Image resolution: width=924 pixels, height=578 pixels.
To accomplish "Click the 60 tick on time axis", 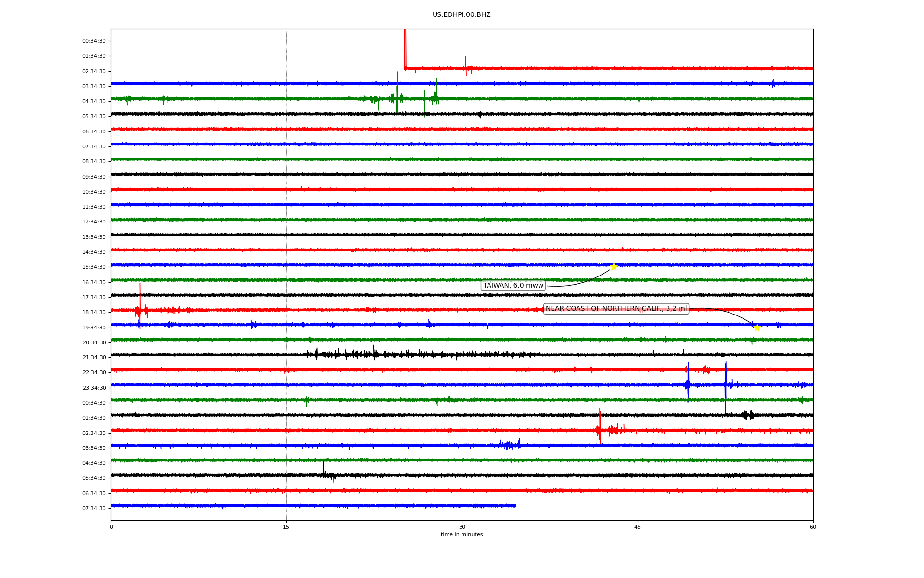I will click(813, 527).
